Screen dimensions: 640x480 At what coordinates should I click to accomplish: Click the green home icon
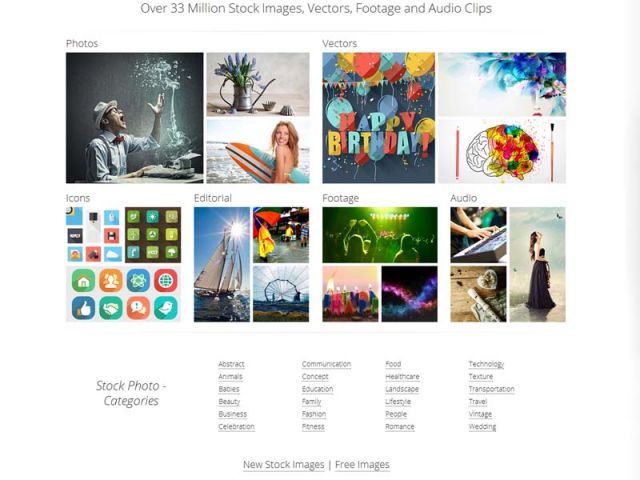tap(83, 281)
